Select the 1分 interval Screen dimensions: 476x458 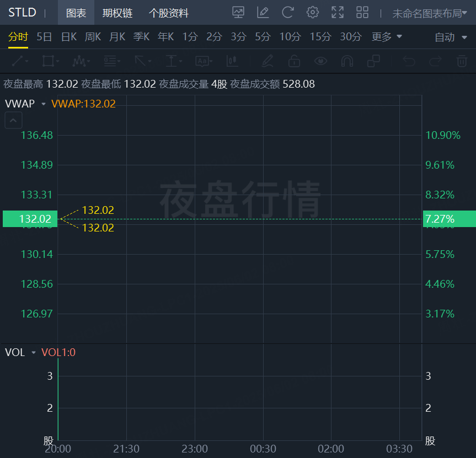click(190, 37)
